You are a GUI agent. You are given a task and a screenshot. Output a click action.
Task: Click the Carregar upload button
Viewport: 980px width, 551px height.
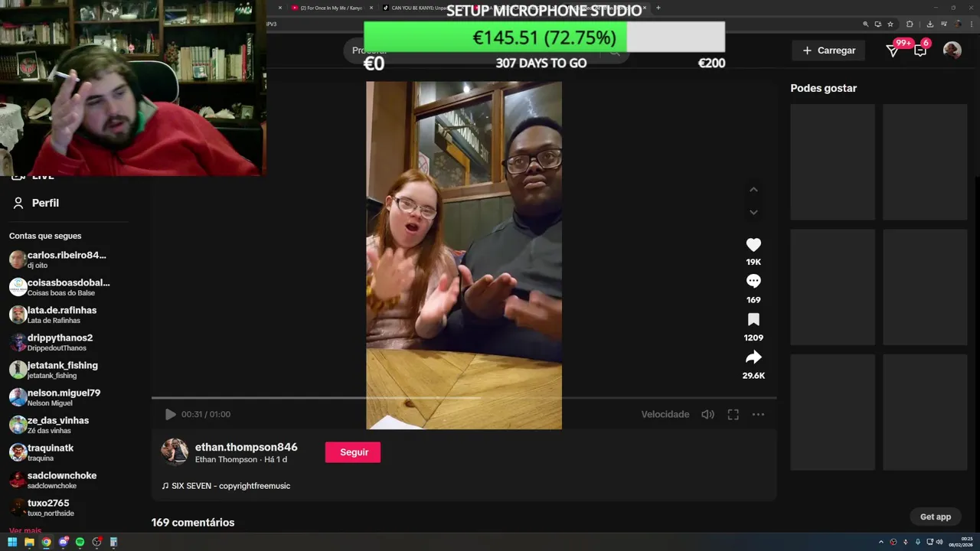click(828, 51)
